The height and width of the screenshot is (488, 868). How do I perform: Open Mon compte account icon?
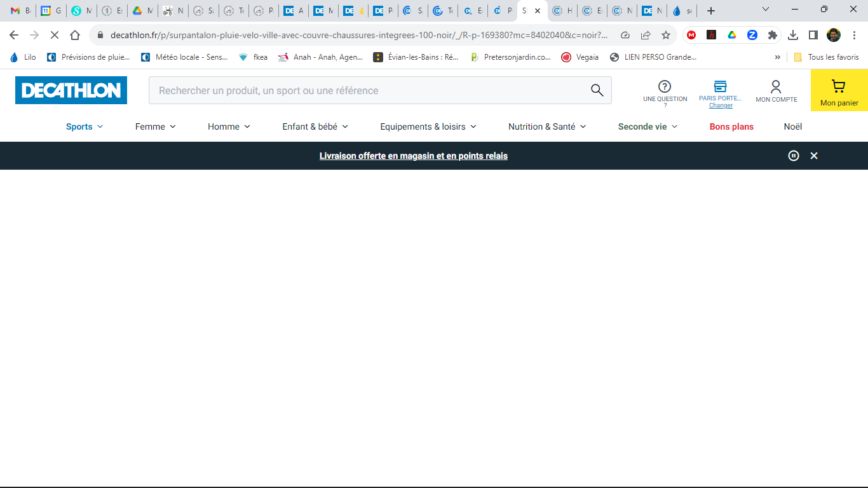point(776,87)
